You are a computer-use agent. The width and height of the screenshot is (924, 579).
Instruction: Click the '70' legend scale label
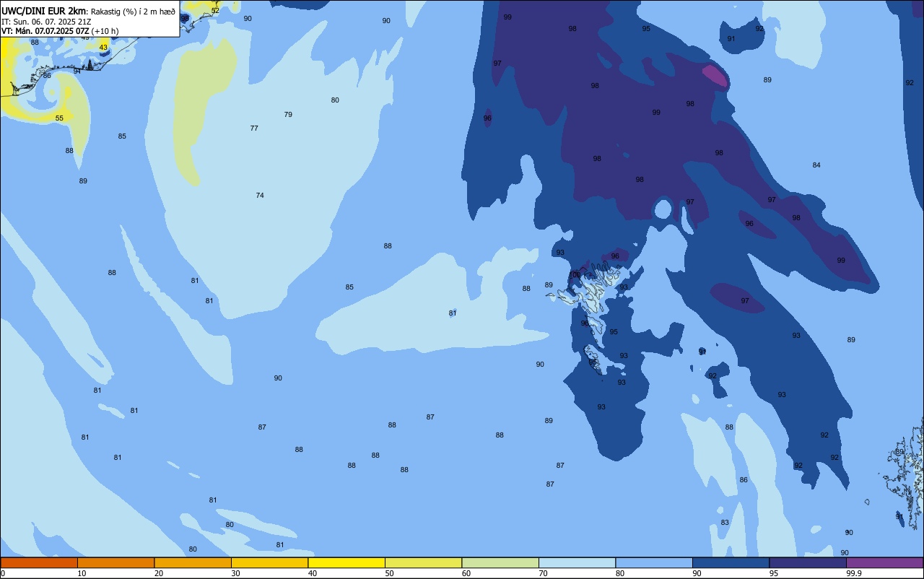543,573
